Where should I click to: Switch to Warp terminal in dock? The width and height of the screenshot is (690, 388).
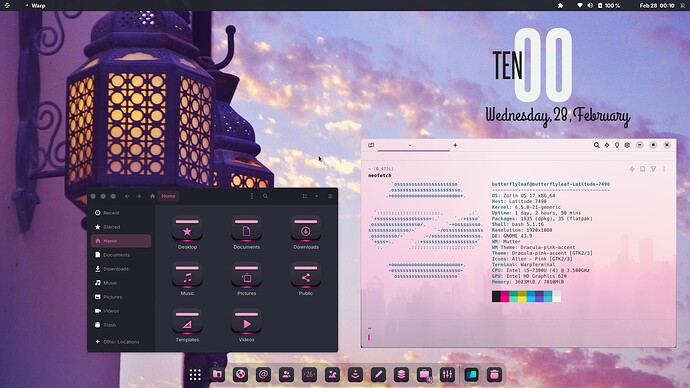pos(471,375)
